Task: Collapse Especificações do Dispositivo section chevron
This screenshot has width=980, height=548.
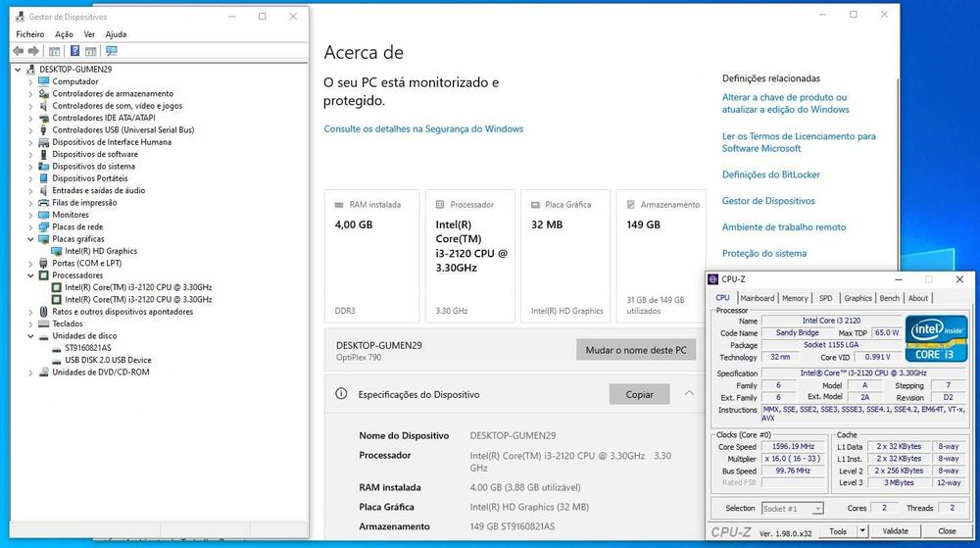Action: click(x=689, y=393)
